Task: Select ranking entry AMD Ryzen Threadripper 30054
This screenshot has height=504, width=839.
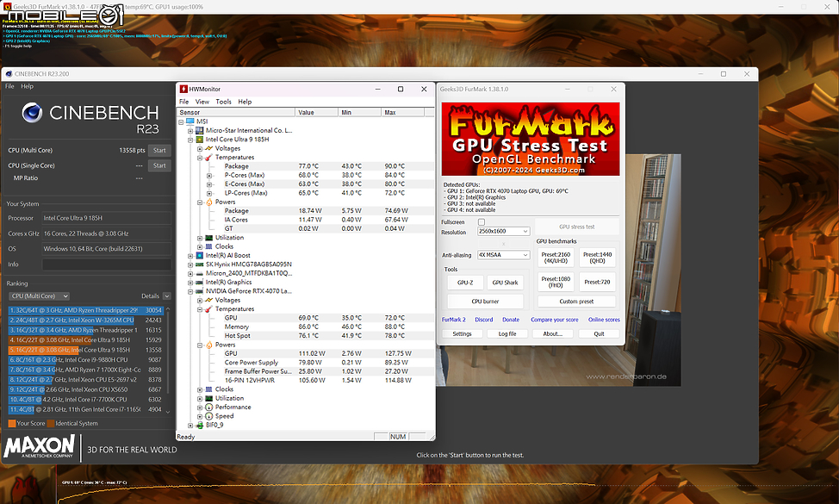Action: [x=85, y=310]
